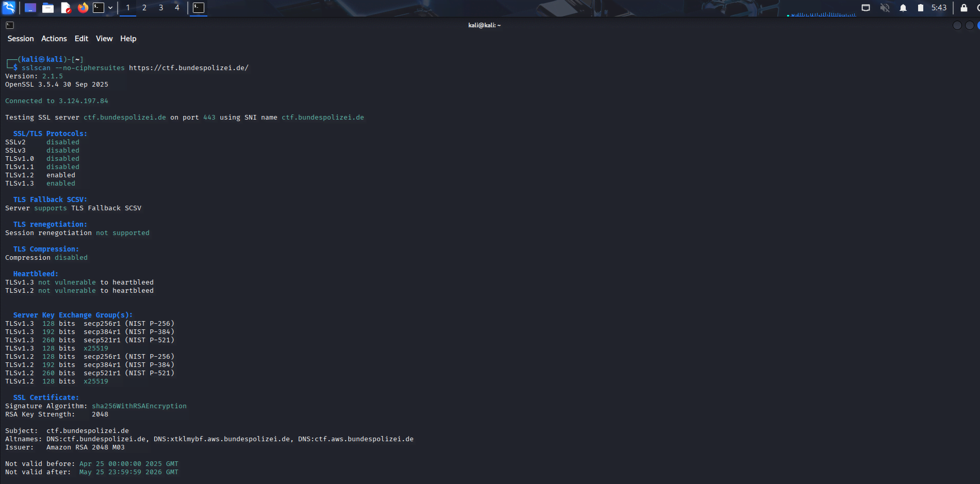Click the battery status icon
Viewport: 980px width, 484px height.
coord(920,8)
